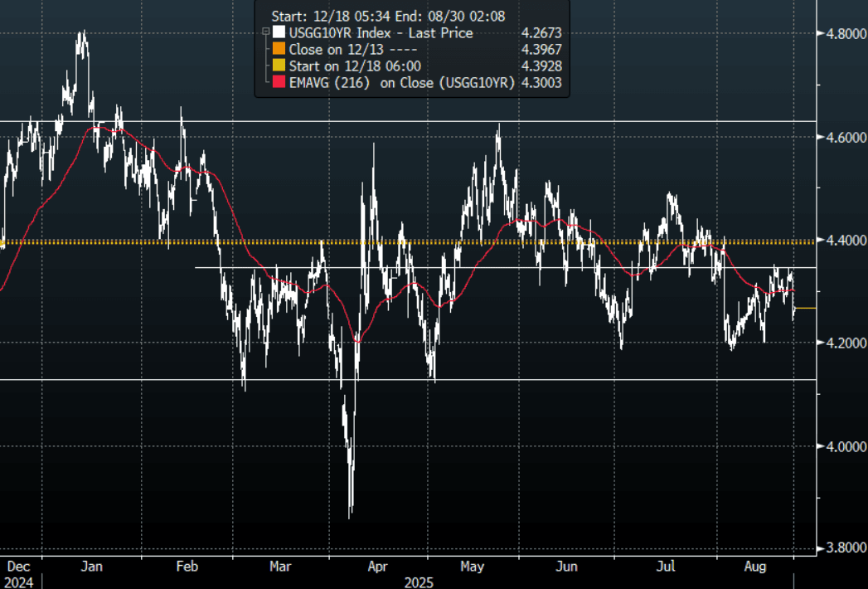Click the legend value 4.3967

point(541,50)
